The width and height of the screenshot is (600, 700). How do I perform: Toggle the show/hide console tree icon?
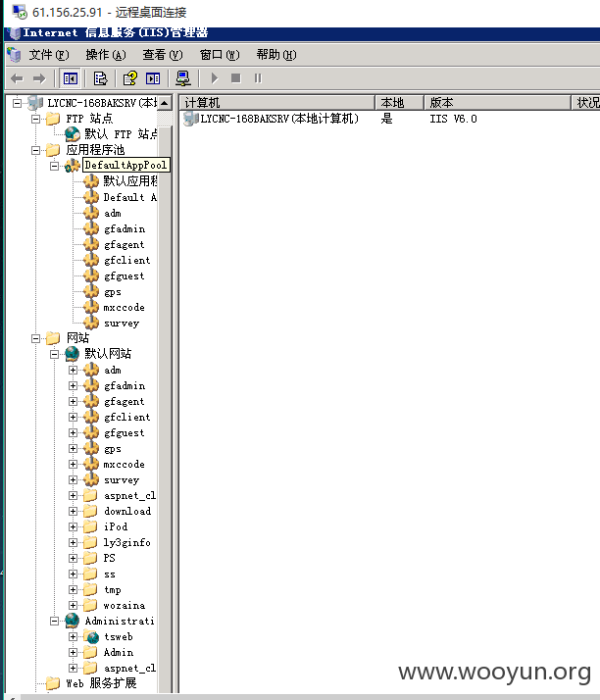click(70, 78)
